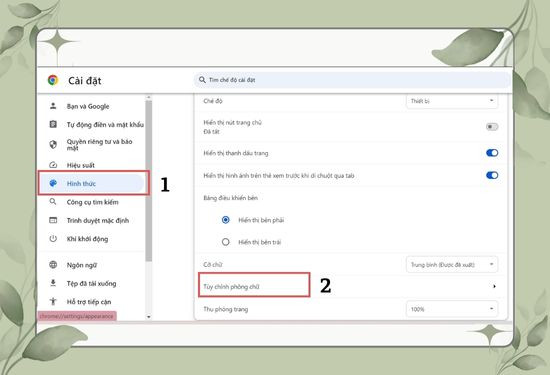Click the shield icon for Quyền riêng tư
The image size is (550, 375).
(53, 144)
